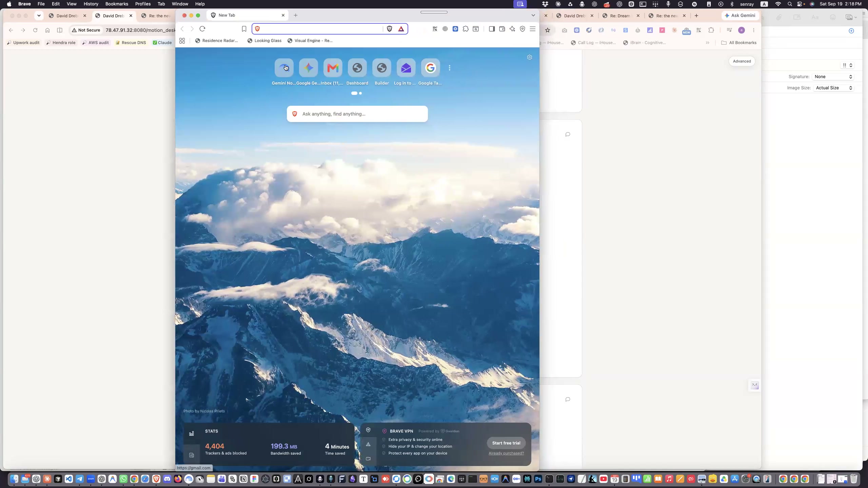Open the Brave Wallet icon
The image size is (868, 488).
tap(502, 29)
